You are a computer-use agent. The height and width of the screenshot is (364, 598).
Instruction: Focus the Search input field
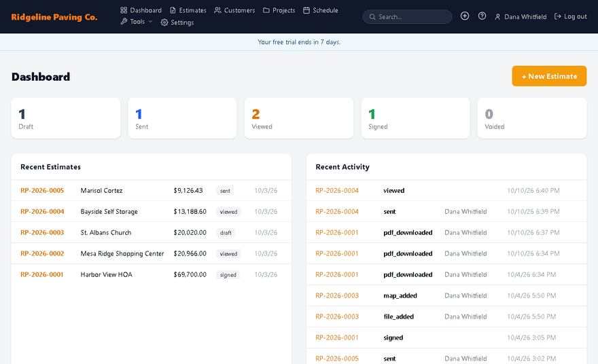click(407, 17)
